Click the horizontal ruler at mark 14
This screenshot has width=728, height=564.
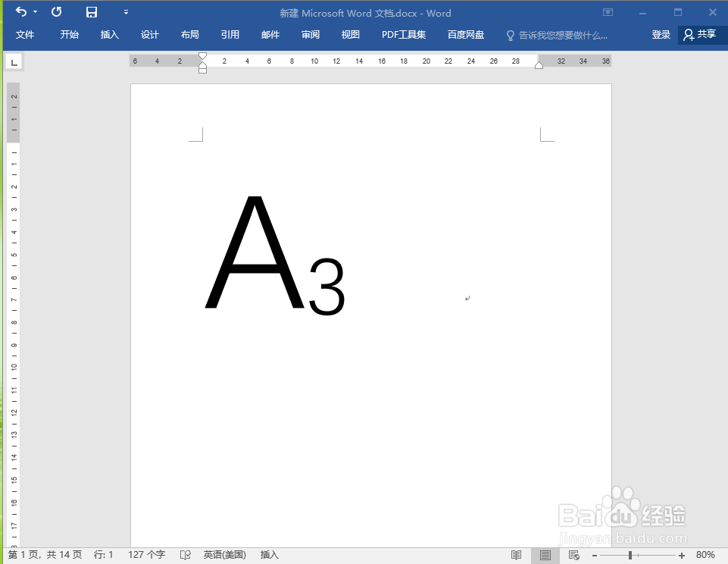point(359,61)
